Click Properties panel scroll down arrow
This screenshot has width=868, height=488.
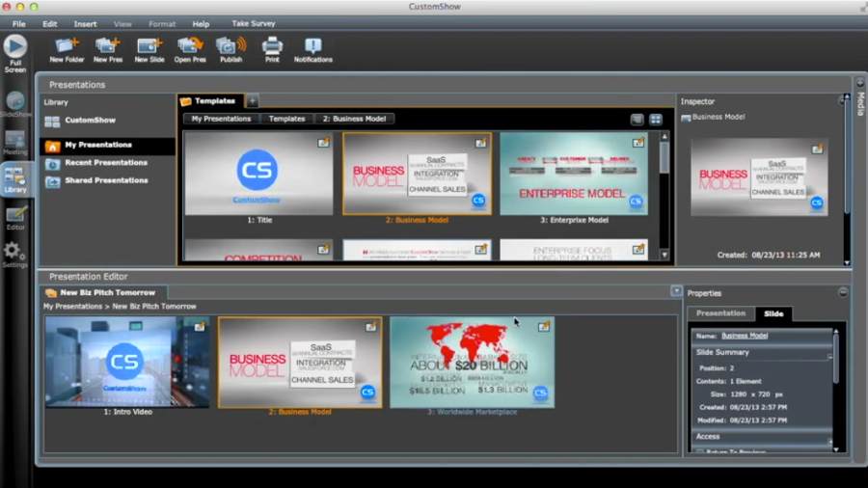point(836,449)
